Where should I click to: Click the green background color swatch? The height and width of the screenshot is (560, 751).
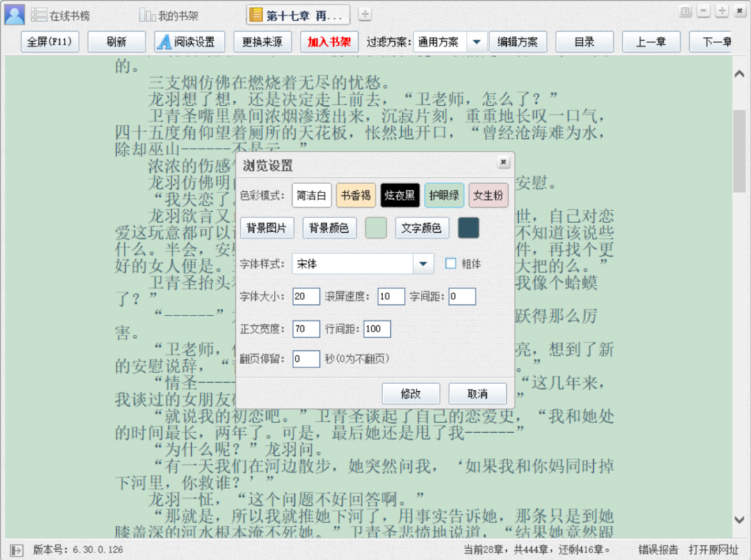click(x=376, y=228)
